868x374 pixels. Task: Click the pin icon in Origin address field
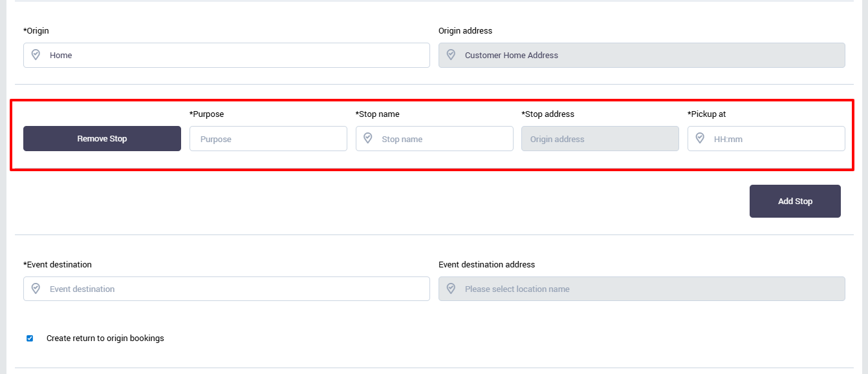(x=451, y=55)
